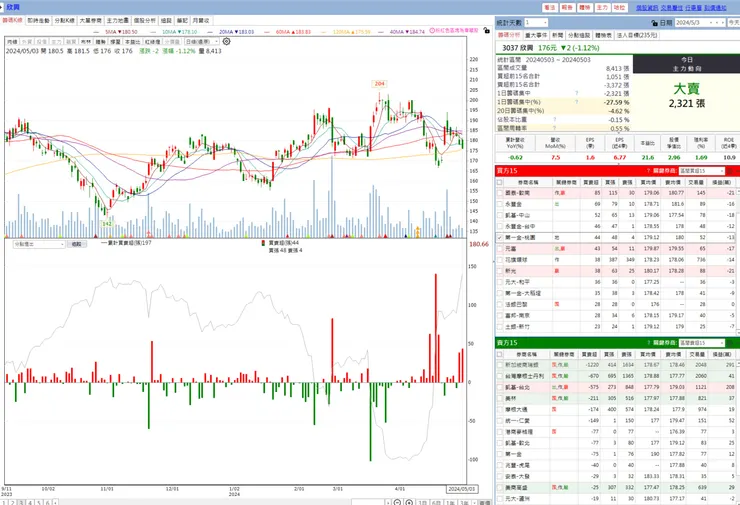Open the chart settings gear icon
This screenshot has height=505, width=740.
click(x=227, y=42)
